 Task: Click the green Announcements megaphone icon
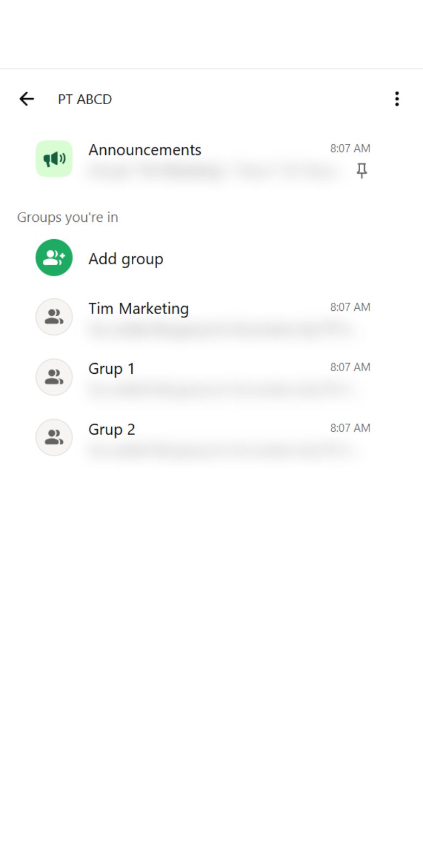click(54, 158)
